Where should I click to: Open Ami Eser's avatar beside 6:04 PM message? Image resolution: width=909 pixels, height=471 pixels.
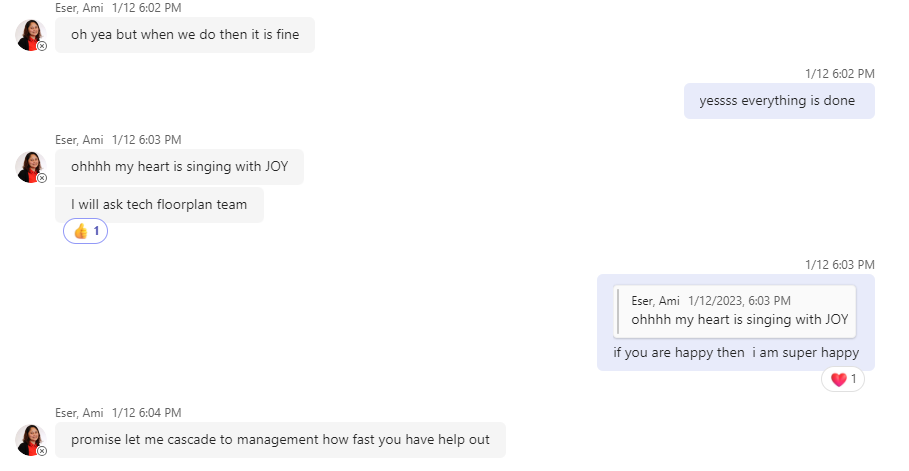(x=31, y=440)
